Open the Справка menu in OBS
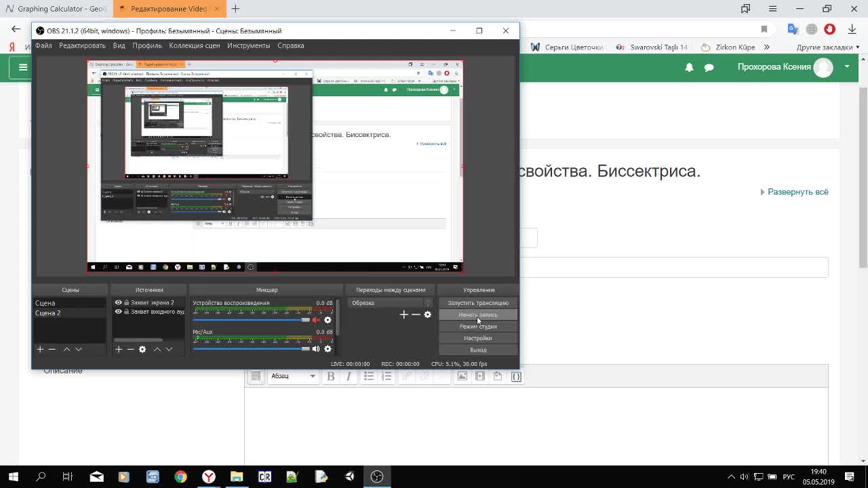Screen dimensions: 868x488 (x=291, y=45)
